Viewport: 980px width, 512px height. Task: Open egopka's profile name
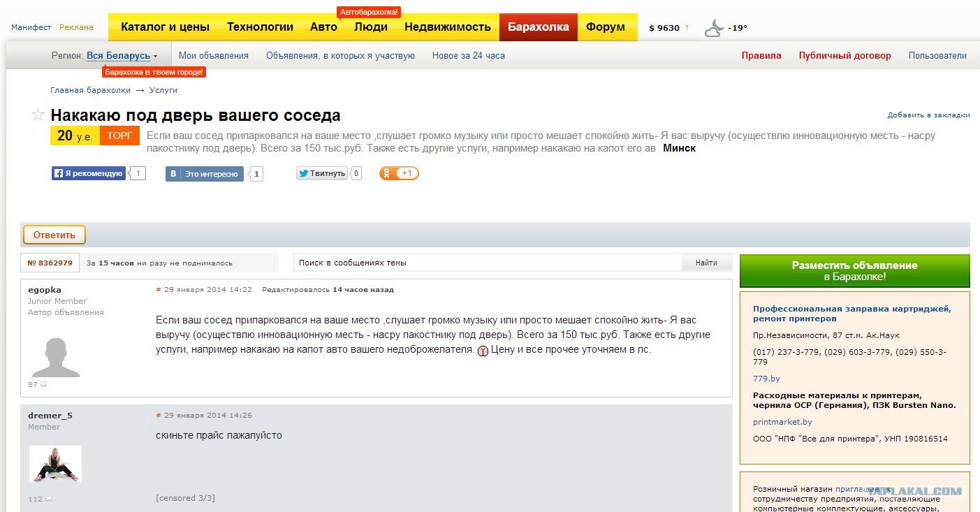pos(45,289)
